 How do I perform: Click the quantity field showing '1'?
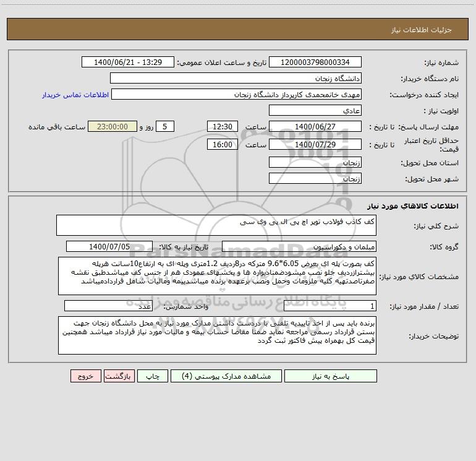click(x=330, y=306)
